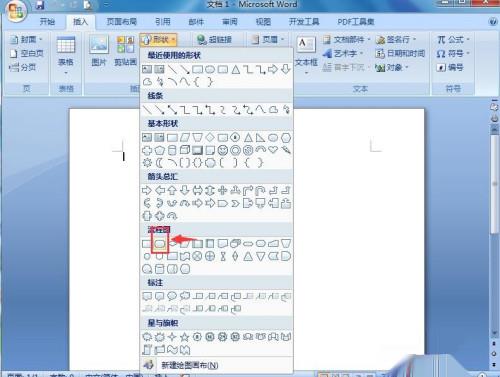
Task: Switch to the 审阅 review tab
Action: point(230,22)
